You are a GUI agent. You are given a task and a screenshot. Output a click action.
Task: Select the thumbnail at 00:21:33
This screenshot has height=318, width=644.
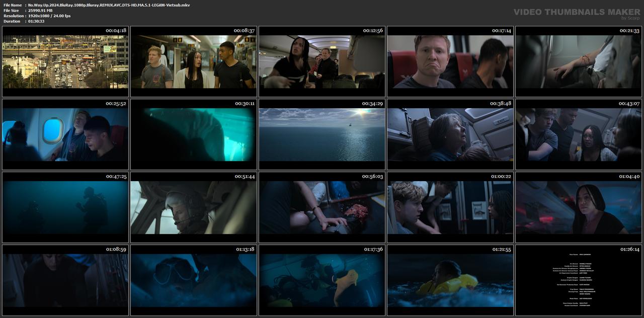579,61
